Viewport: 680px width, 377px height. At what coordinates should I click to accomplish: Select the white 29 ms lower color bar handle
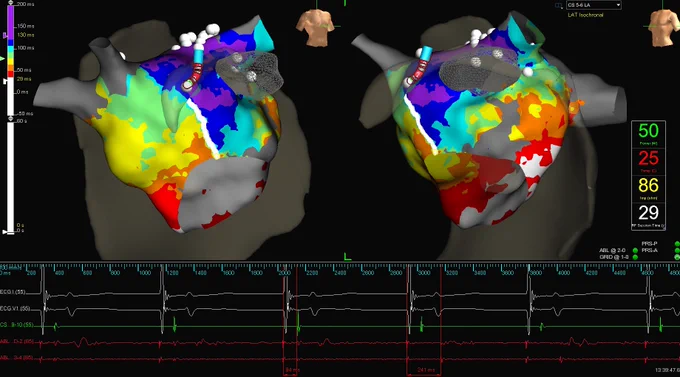[5, 81]
